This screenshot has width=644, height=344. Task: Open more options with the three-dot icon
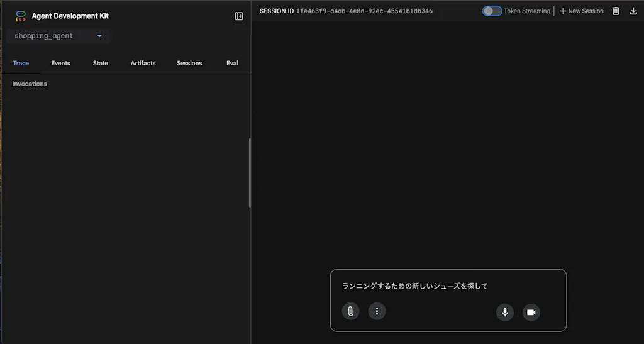tap(377, 311)
